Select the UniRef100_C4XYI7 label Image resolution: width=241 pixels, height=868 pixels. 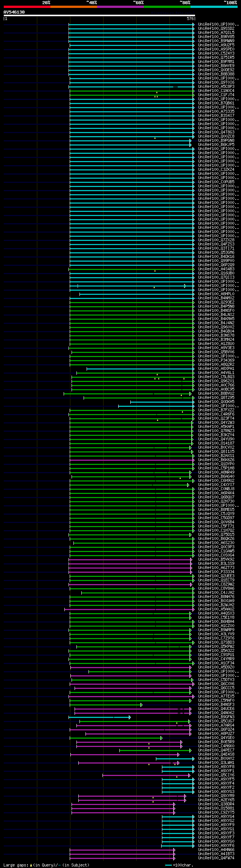pyautogui.click(x=216, y=485)
